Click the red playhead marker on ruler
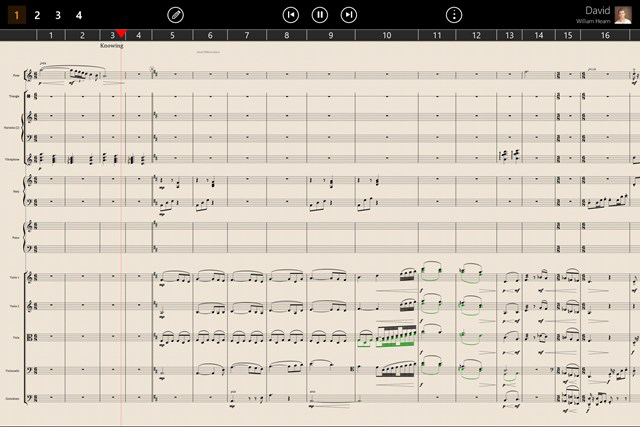 [x=121, y=36]
